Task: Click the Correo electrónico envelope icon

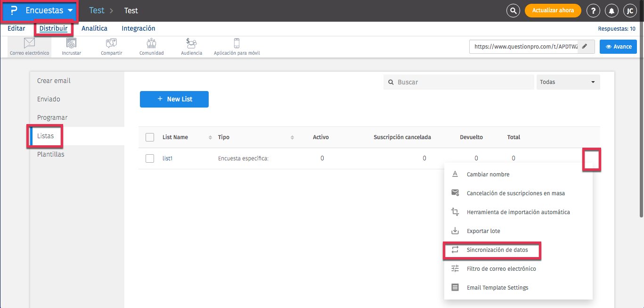Action: [29, 44]
